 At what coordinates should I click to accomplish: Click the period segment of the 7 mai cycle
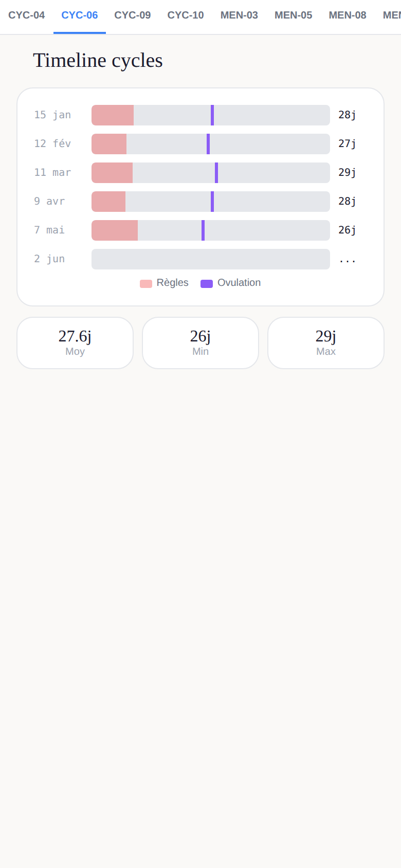(115, 230)
